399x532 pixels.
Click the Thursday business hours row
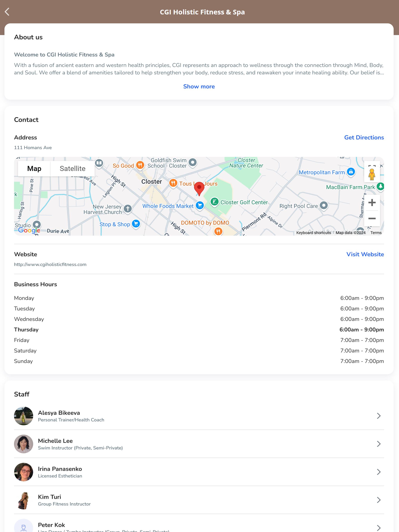click(199, 330)
